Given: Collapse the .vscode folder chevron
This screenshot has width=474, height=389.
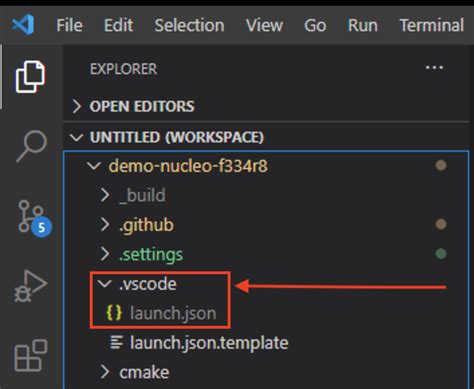Looking at the screenshot, I should tap(105, 284).
